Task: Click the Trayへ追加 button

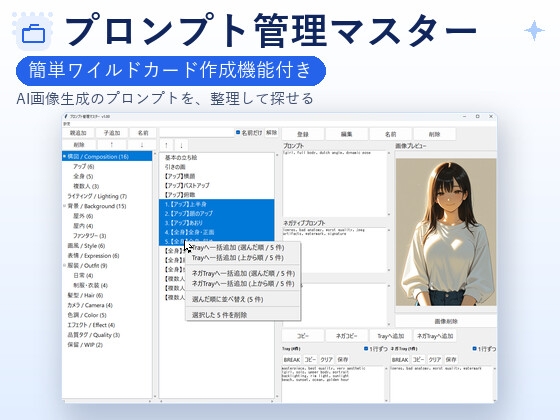Action: (391, 336)
